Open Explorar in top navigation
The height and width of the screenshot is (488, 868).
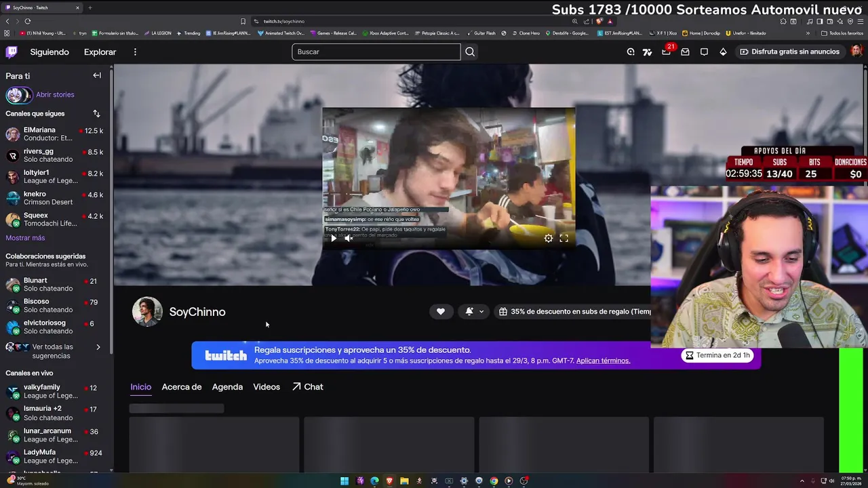[100, 52]
